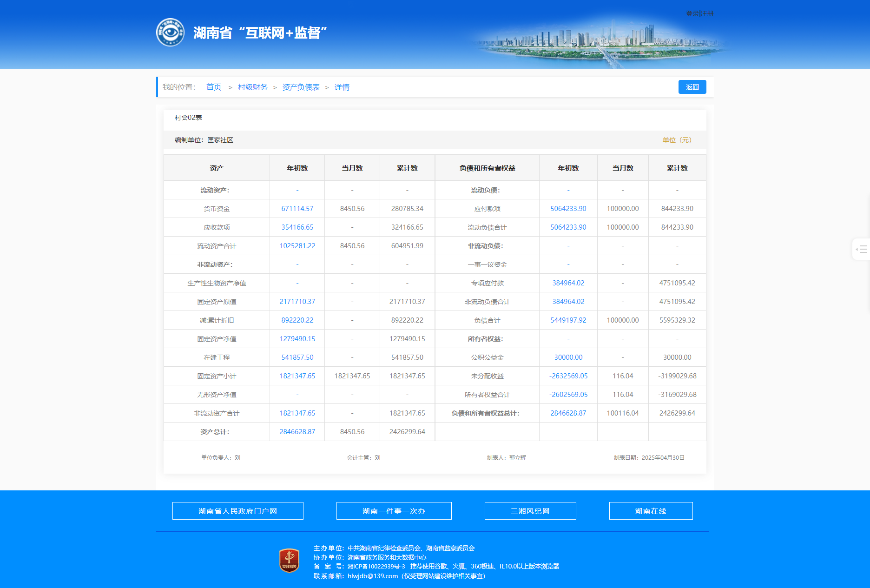Click 未分配收益 cumulative value -3199029.68
The image size is (870, 588).
pos(677,376)
